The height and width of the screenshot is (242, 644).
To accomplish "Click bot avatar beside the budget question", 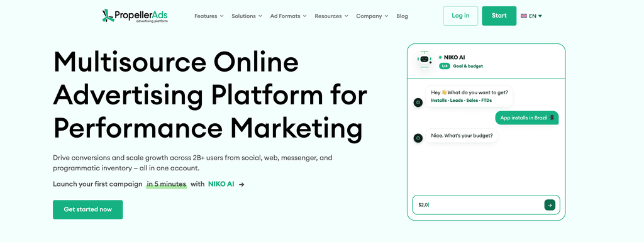I will tap(418, 138).
